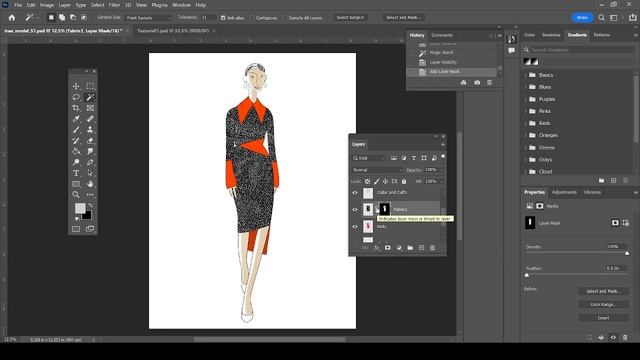The image size is (640, 360).
Task: Adjust the Density slider handle
Action: tap(627, 253)
